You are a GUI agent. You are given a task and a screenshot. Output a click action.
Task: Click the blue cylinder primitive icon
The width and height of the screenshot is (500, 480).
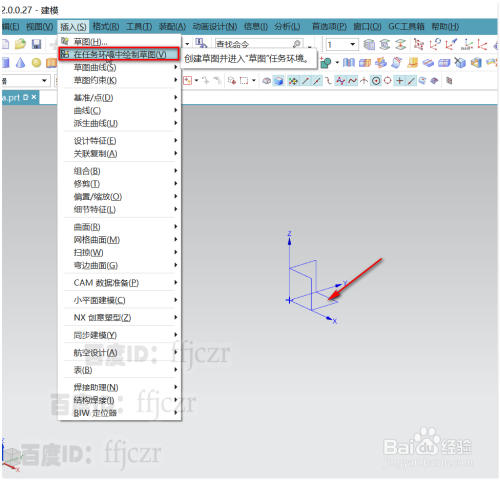(6, 62)
